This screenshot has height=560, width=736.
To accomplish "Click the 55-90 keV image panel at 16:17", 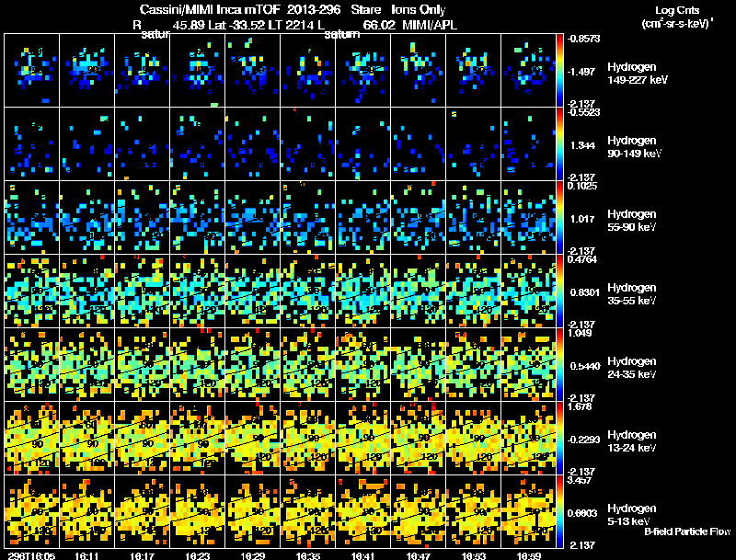I will (143, 218).
